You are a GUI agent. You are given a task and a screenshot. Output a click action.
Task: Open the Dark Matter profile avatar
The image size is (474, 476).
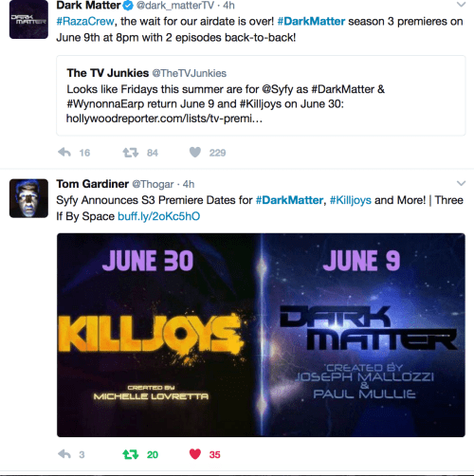pos(28,20)
